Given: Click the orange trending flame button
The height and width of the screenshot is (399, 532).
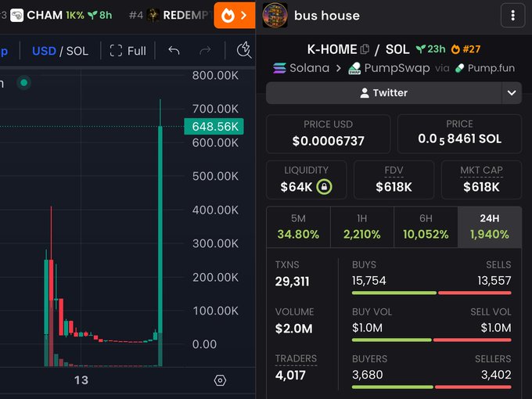Looking at the screenshot, I should (x=235, y=16).
